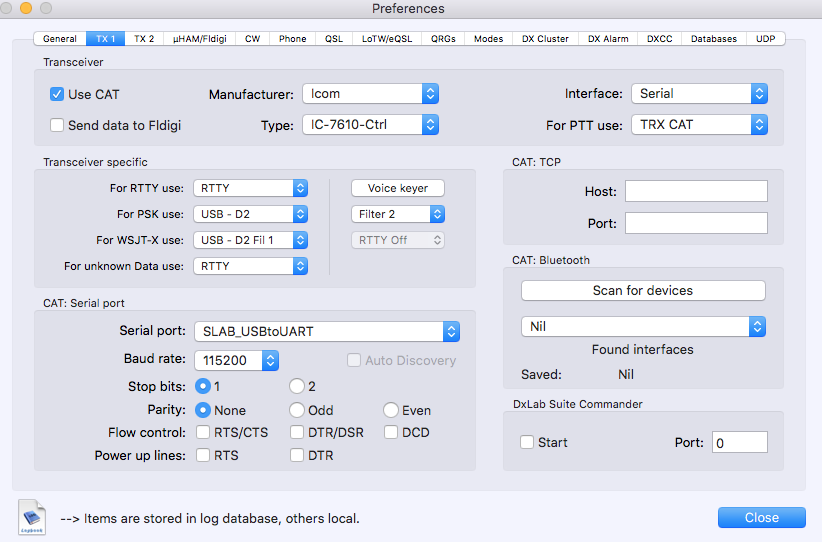Click the CAT TCP Host input field
This screenshot has height=542, width=822.
point(696,191)
